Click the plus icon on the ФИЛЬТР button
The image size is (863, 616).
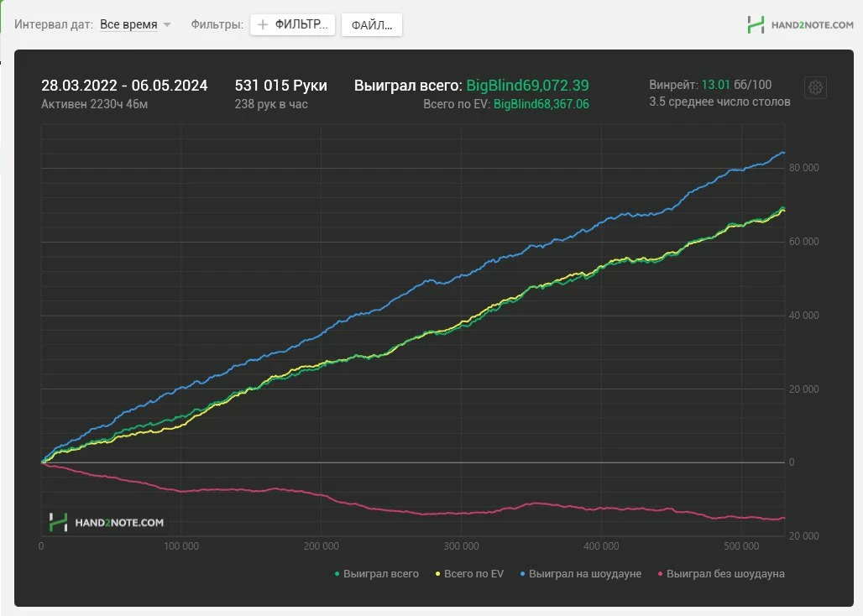coord(263,25)
